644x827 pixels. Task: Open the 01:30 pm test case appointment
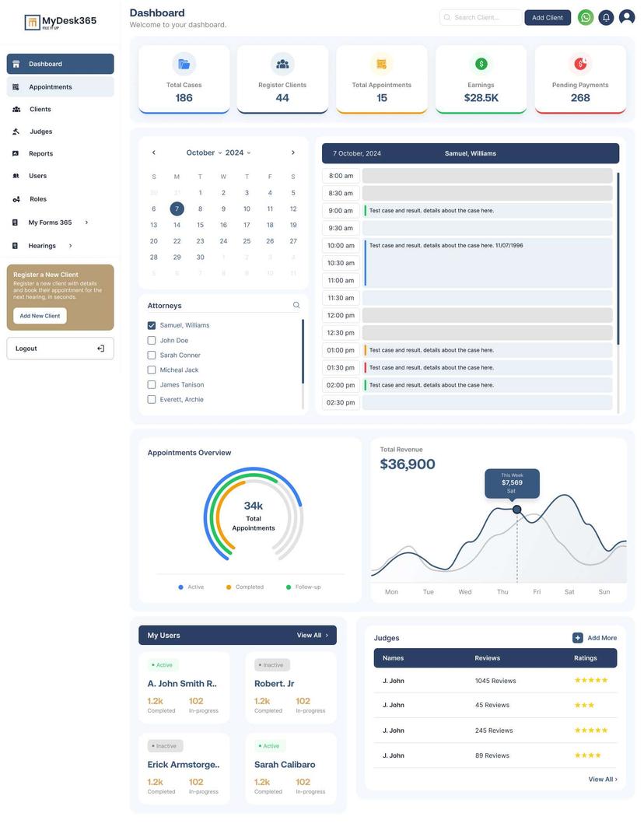[488, 368]
